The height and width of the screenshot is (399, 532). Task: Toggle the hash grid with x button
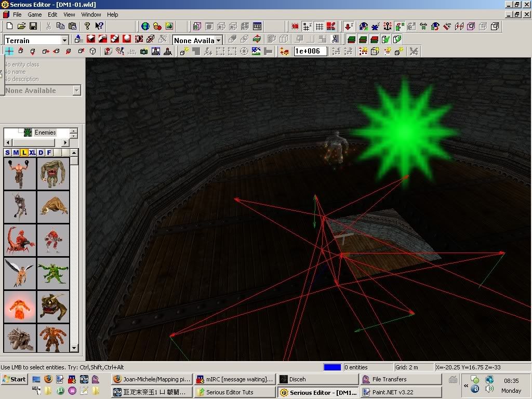[x=307, y=26]
